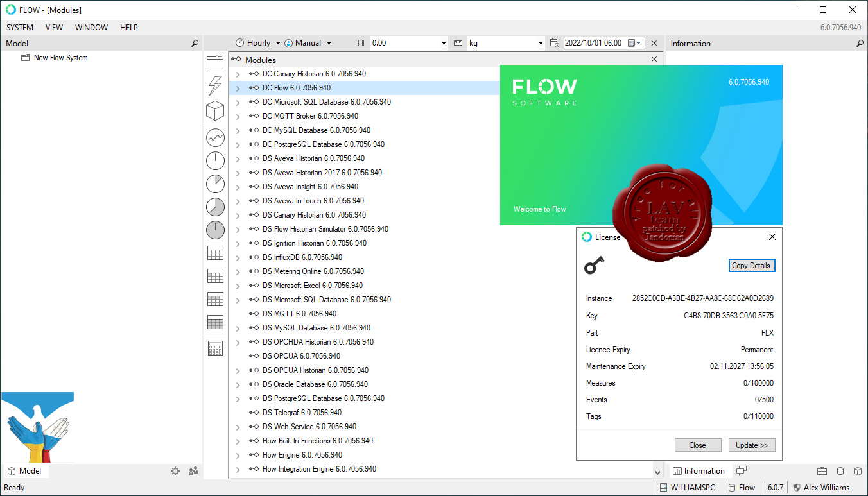
Task: Open the VIEW menu
Action: point(55,28)
